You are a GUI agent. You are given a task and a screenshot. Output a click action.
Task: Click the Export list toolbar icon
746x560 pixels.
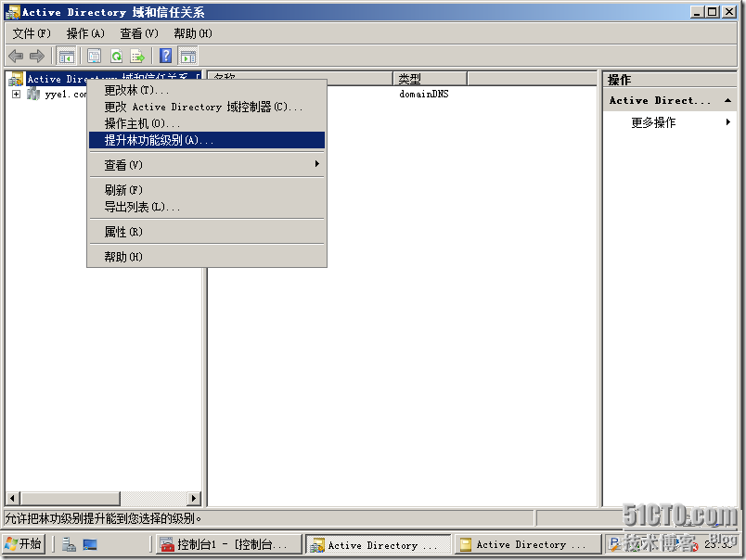click(x=137, y=57)
